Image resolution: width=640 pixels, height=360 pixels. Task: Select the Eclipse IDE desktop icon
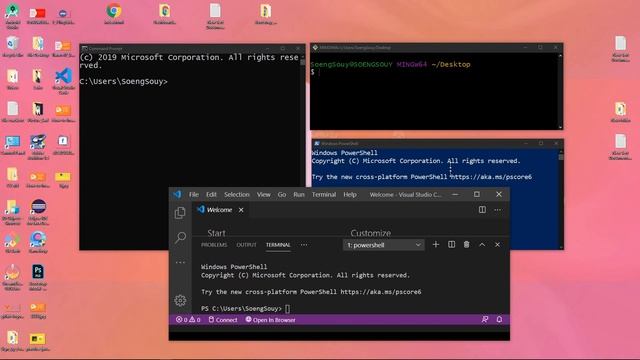pyautogui.click(x=38, y=212)
